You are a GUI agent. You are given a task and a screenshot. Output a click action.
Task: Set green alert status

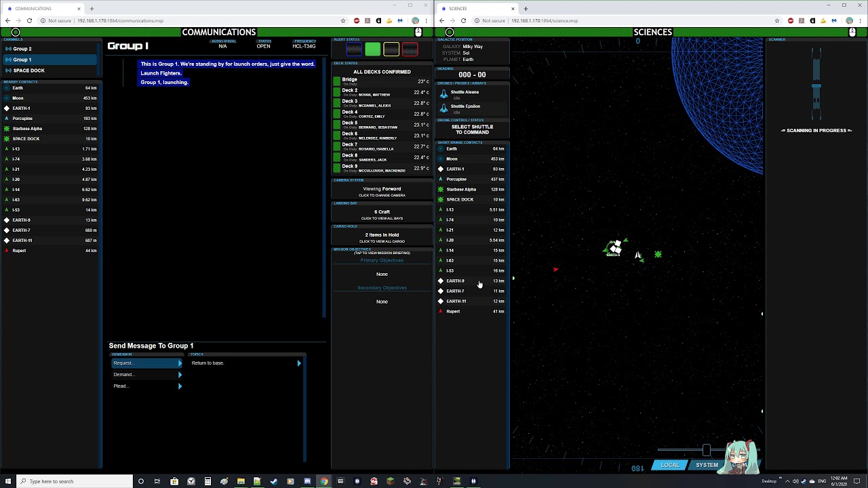(x=372, y=49)
